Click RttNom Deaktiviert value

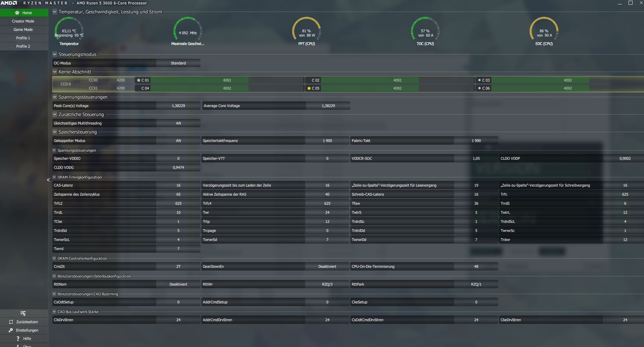click(x=178, y=284)
